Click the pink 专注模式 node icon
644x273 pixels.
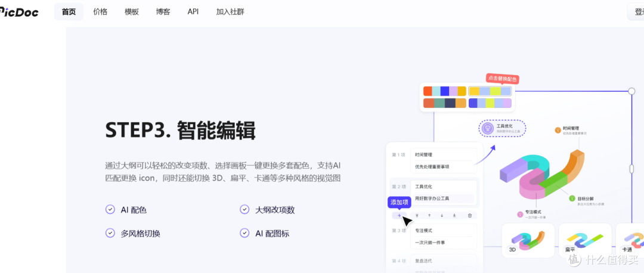pyautogui.click(x=521, y=213)
